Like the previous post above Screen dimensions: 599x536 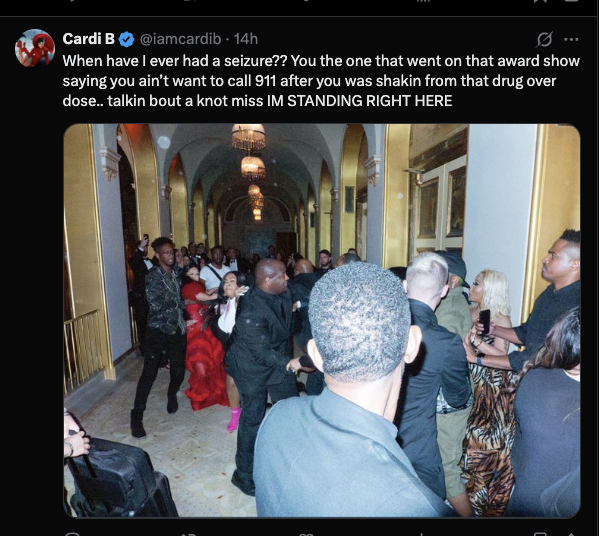pyautogui.click(x=306, y=1)
